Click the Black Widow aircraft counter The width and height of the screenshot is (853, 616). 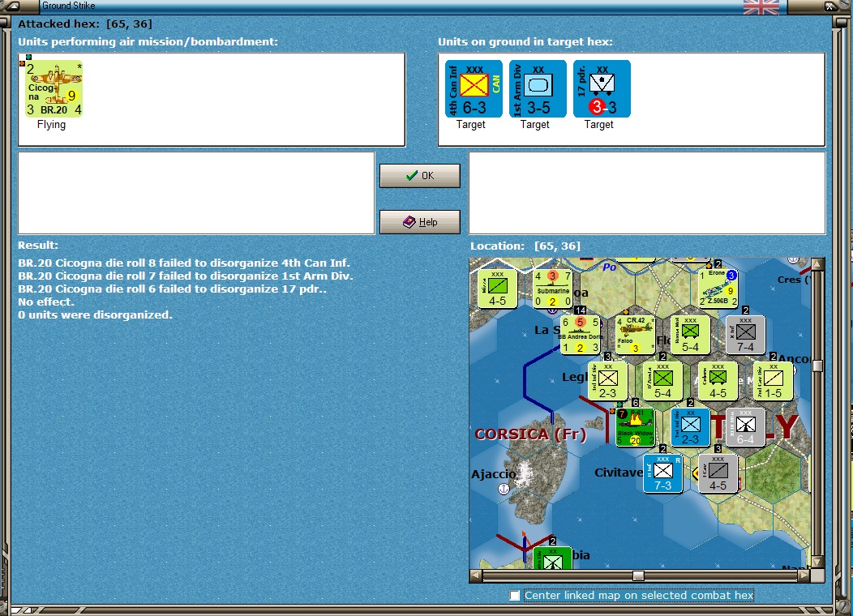click(635, 427)
